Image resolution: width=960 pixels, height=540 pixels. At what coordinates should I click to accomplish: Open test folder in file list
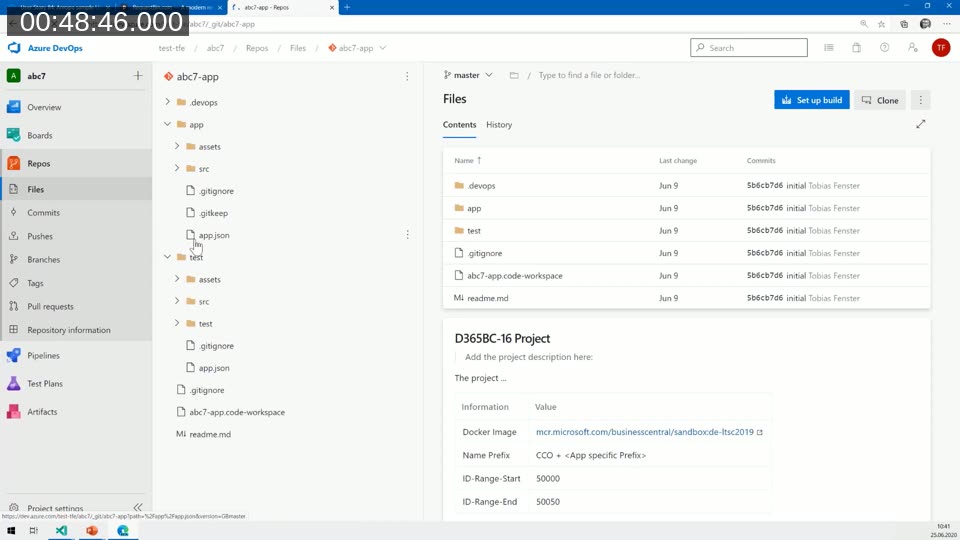[474, 231]
